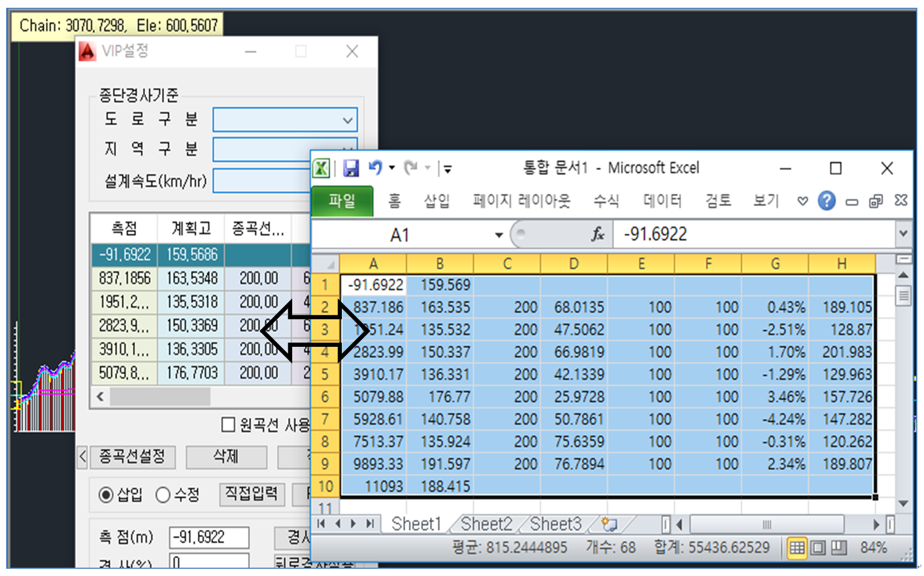Switch to Sheet2 worksheet tab
Image resolution: width=924 pixels, height=576 pixels.
[x=486, y=524]
